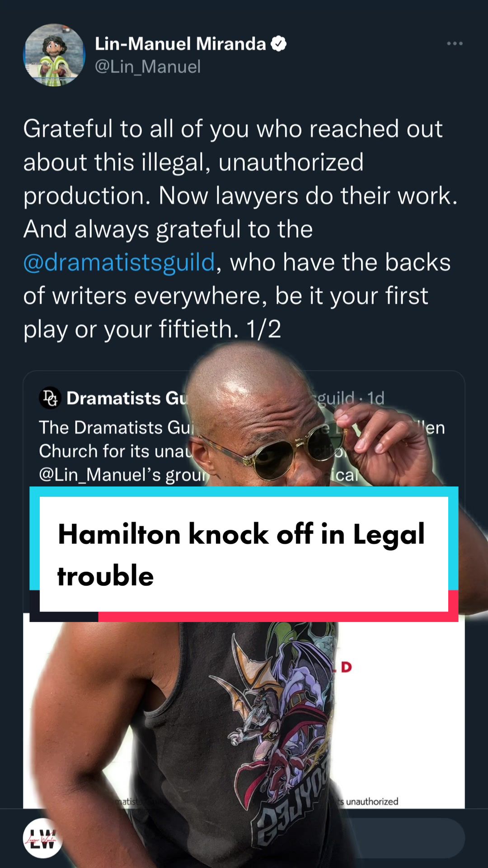Image resolution: width=488 pixels, height=868 pixels.
Task: Click 'The Dramatists Gui' quoted tweet line
Action: pyautogui.click(x=117, y=428)
